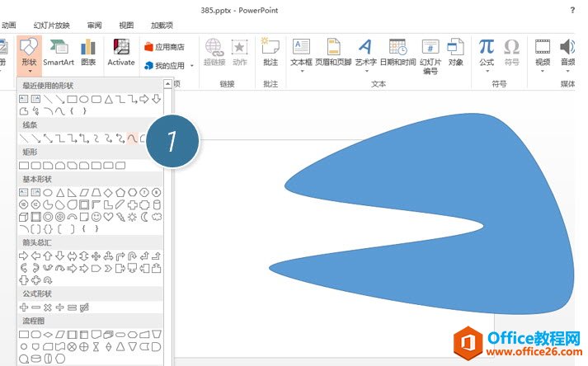Select the flowchart decision diamond in 流程图
The image size is (588, 366).
(x=48, y=335)
